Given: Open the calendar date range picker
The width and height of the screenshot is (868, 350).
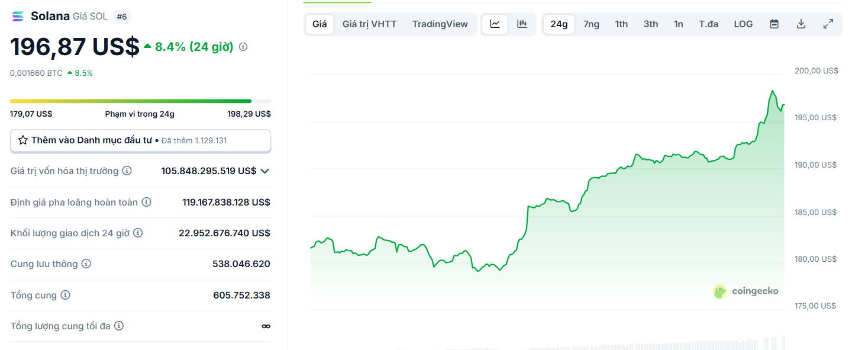Looking at the screenshot, I should (774, 24).
